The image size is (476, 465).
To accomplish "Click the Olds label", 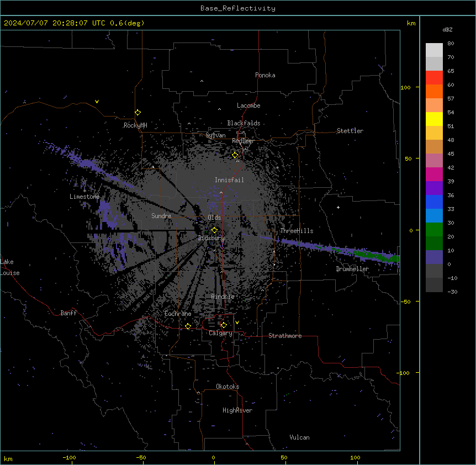I will point(214,218).
